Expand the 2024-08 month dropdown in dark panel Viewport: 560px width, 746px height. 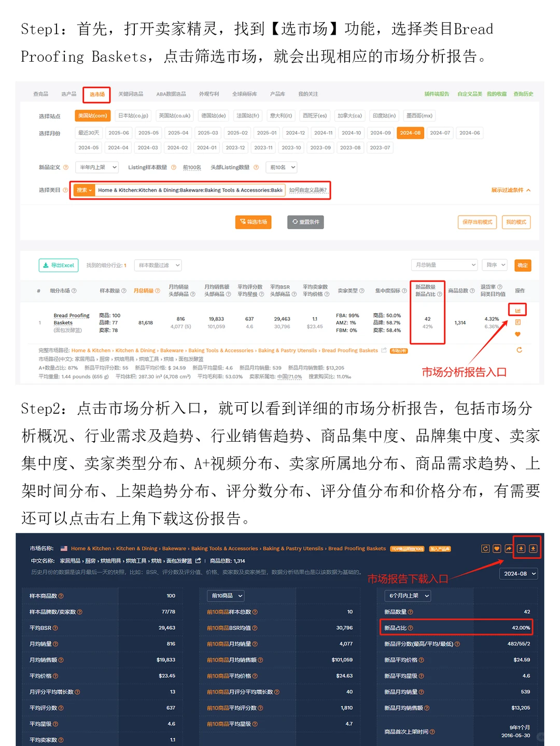(519, 574)
